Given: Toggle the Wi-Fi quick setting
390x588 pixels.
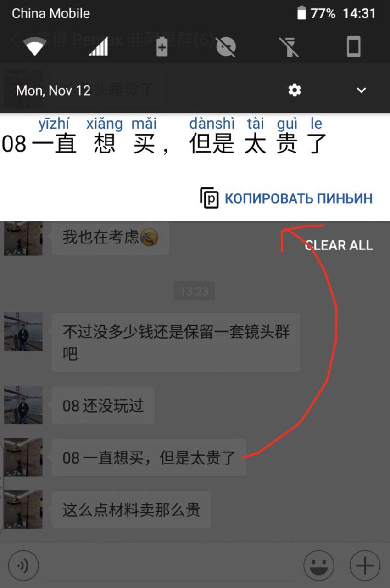Looking at the screenshot, I should pyautogui.click(x=35, y=46).
